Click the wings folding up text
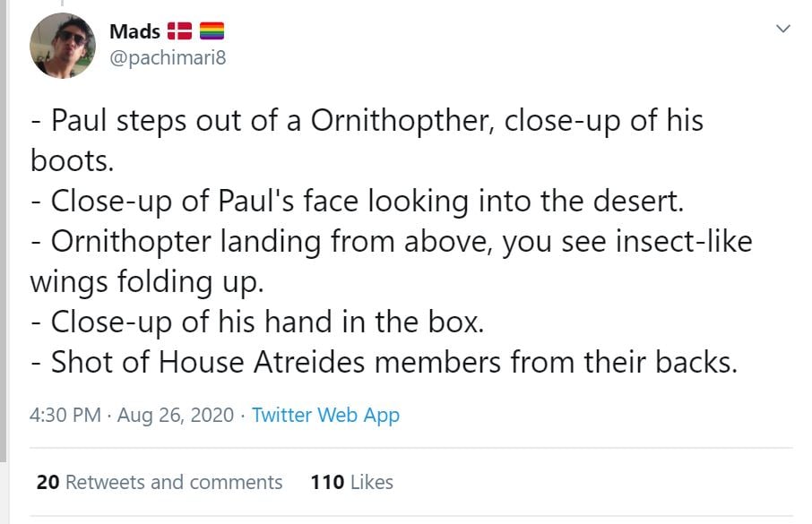Viewport: 812px width, 524px height. (x=147, y=281)
